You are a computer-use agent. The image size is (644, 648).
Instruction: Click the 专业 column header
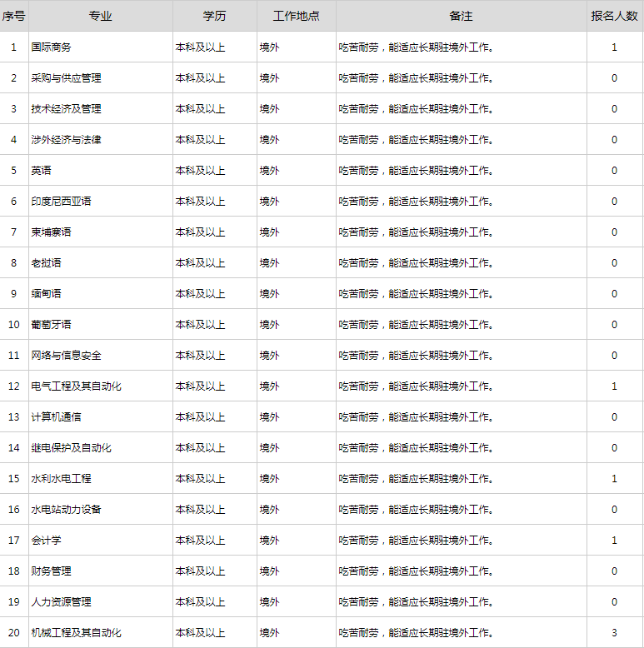100,16
